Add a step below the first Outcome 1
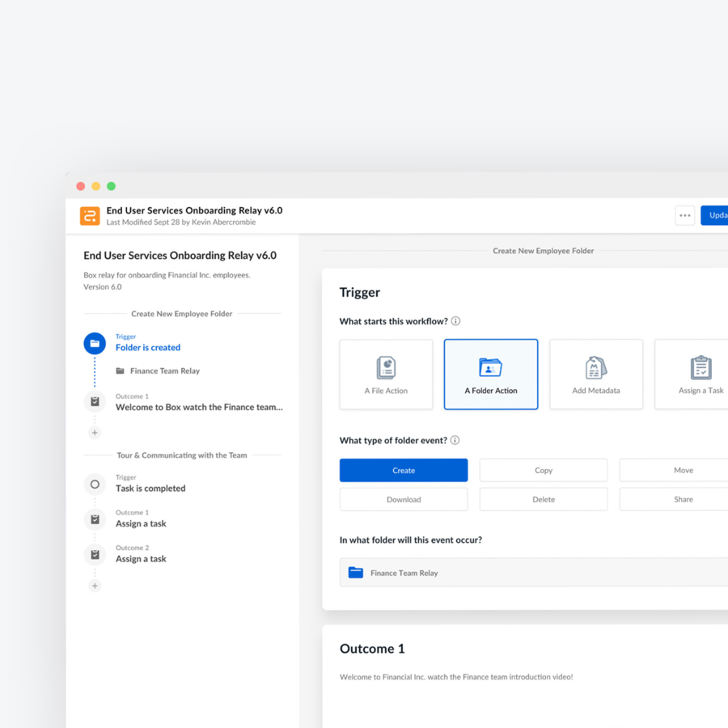 [95, 433]
